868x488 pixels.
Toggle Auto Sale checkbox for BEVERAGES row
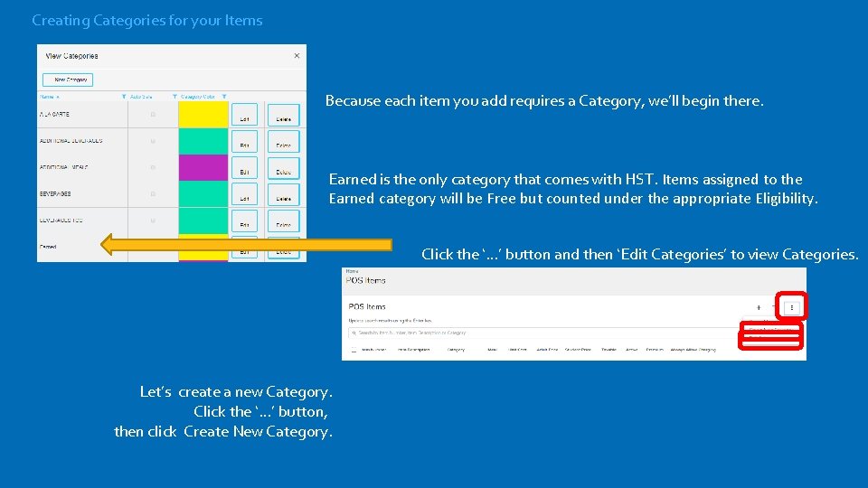tap(153, 193)
